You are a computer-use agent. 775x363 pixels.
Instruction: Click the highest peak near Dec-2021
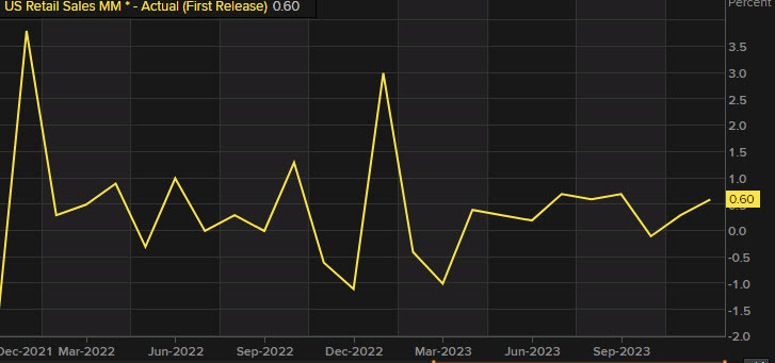26,32
